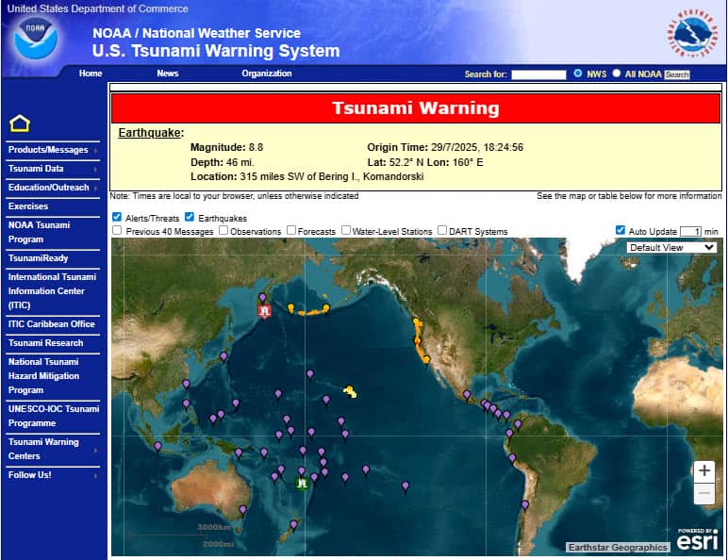The width and height of the screenshot is (728, 560).
Task: Click the Auto Update minutes field
Action: coord(690,231)
